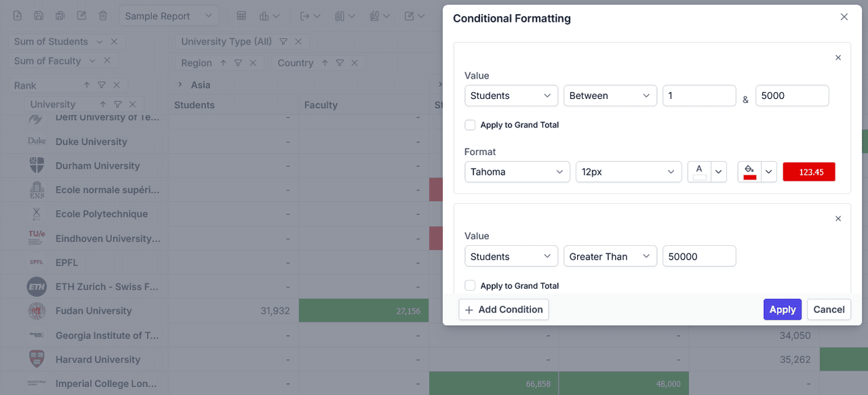Click the red fill color bucket icon
This screenshot has height=395, width=868.
point(749,171)
